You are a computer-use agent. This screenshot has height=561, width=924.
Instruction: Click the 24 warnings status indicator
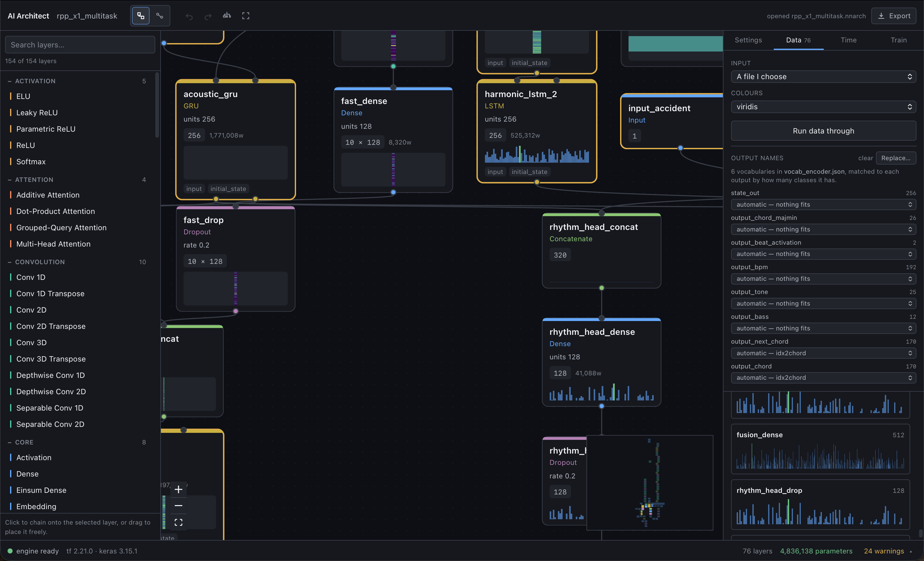coord(888,551)
